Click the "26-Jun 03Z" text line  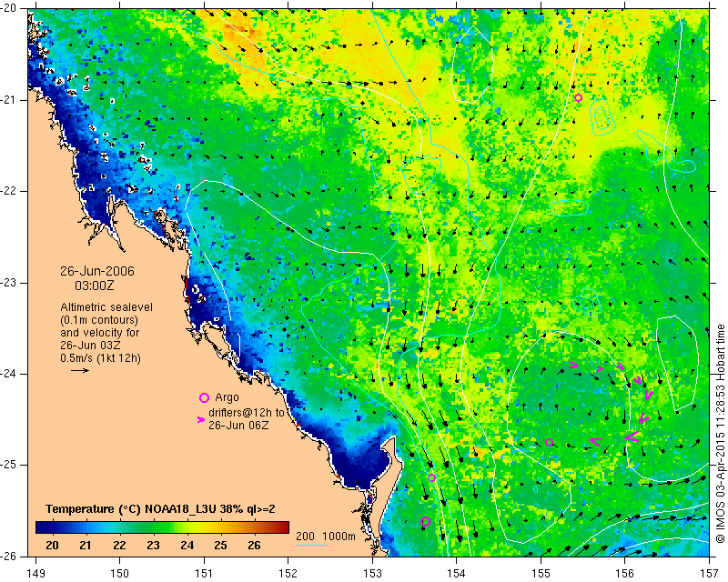pos(88,346)
